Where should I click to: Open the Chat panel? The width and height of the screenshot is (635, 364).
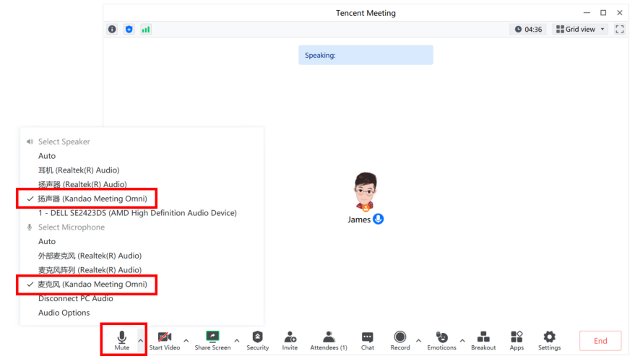click(367, 340)
